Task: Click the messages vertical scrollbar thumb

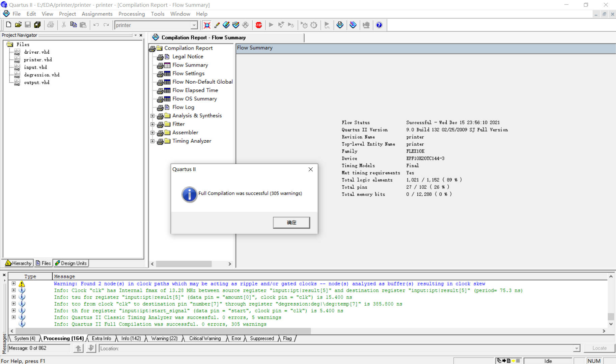Action: coord(611,316)
